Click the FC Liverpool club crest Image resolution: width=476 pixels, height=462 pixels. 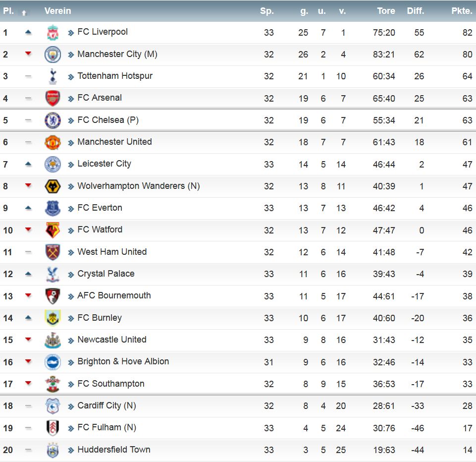tap(53, 33)
